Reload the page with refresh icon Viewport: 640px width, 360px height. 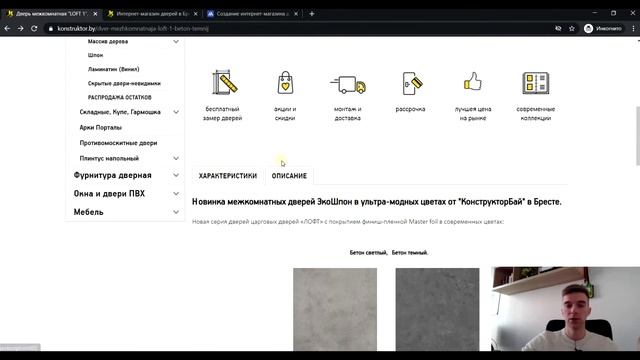(x=34, y=29)
